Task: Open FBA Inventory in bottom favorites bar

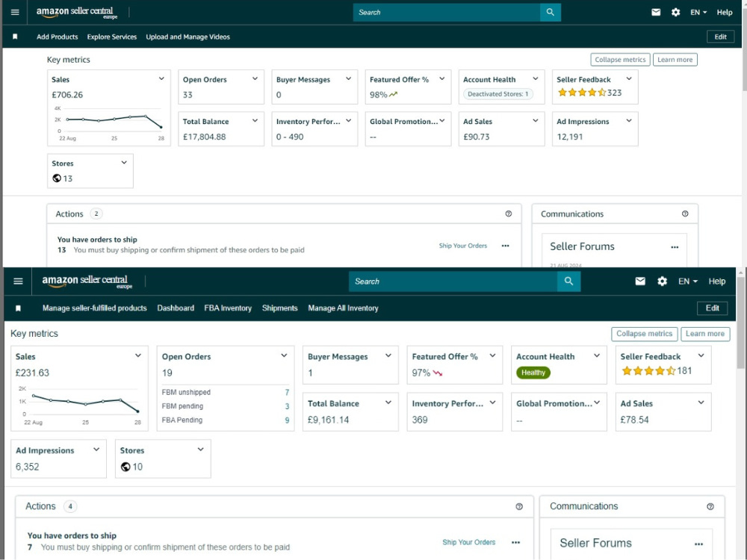Action: click(x=228, y=308)
